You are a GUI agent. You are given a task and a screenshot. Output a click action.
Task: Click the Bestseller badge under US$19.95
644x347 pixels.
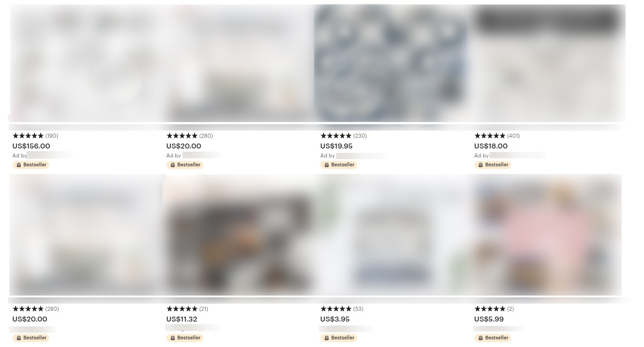(339, 165)
